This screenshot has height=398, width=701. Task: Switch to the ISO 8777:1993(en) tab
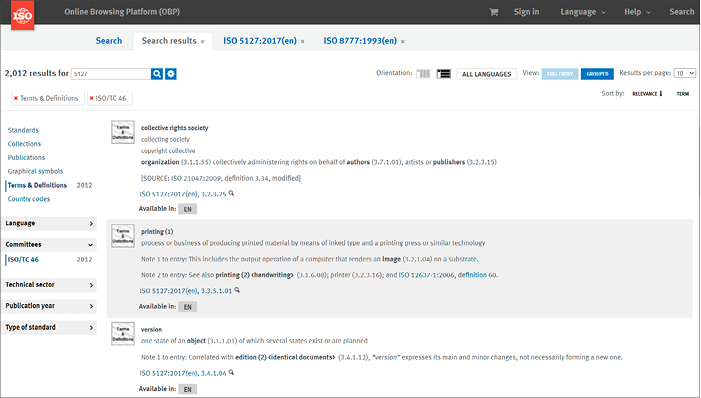click(x=360, y=41)
